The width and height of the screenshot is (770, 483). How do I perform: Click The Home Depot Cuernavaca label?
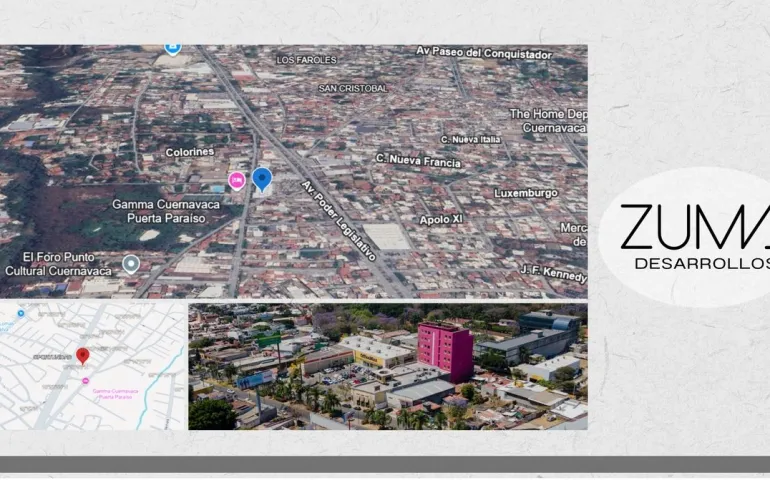coord(547,121)
